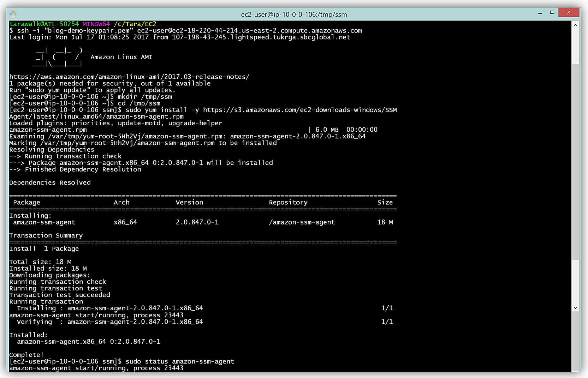588x378 pixels.
Task: Click the 'Version' column header
Action: (189, 203)
